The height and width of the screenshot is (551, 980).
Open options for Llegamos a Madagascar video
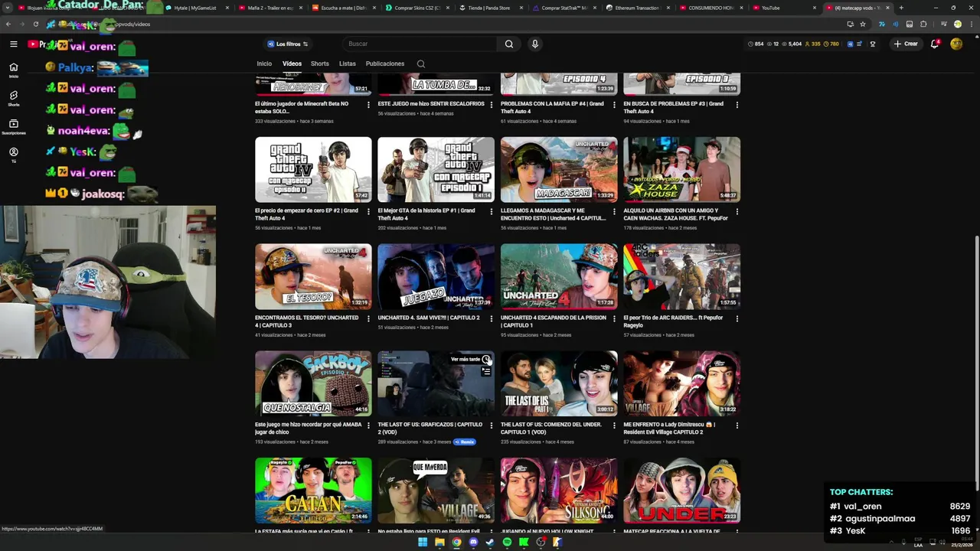pyautogui.click(x=614, y=212)
